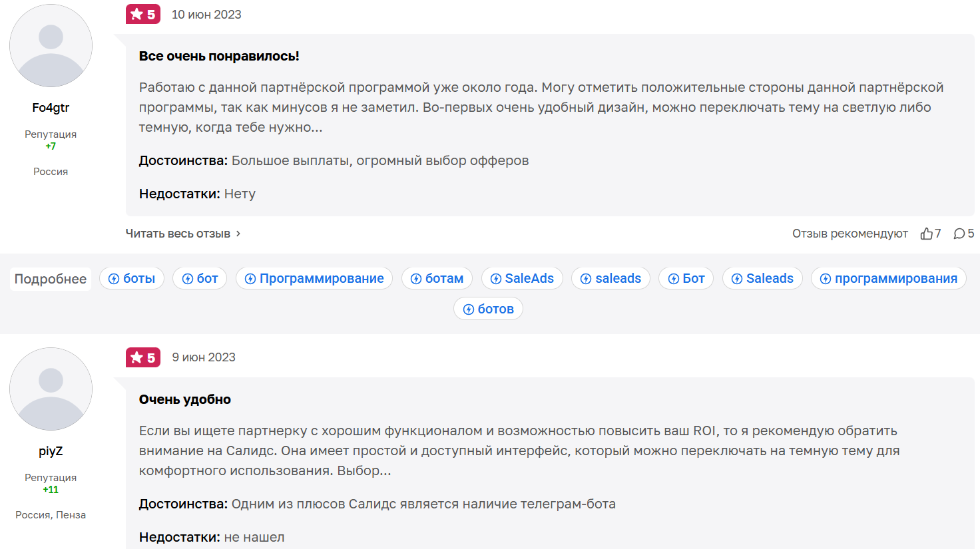Click the plus icon on the 'боты' tag
This screenshot has height=549, width=980.
click(113, 278)
